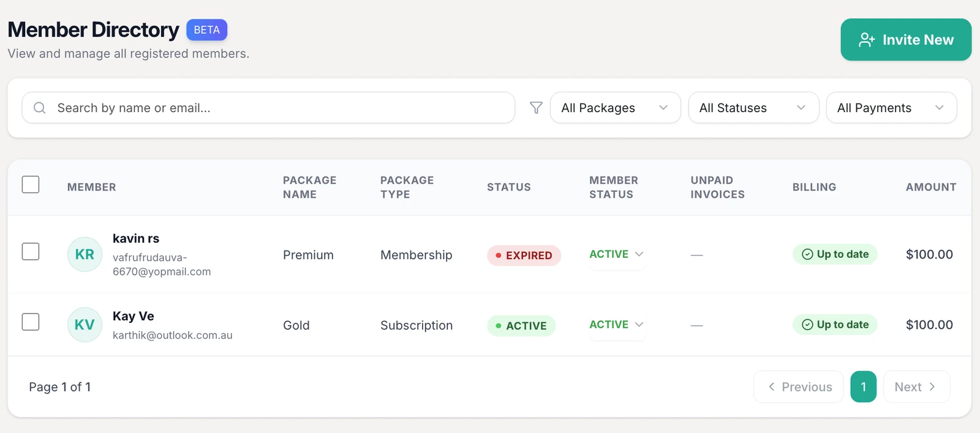980x433 pixels.
Task: Click the Page 1 of 1 label
Action: click(x=60, y=387)
